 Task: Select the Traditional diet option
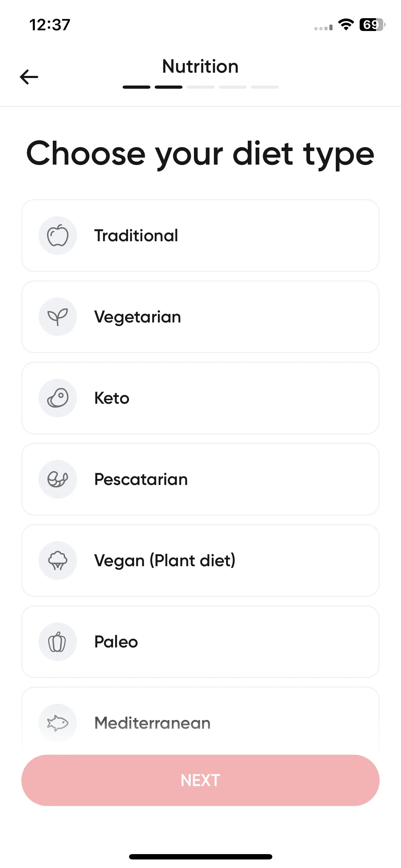200,236
